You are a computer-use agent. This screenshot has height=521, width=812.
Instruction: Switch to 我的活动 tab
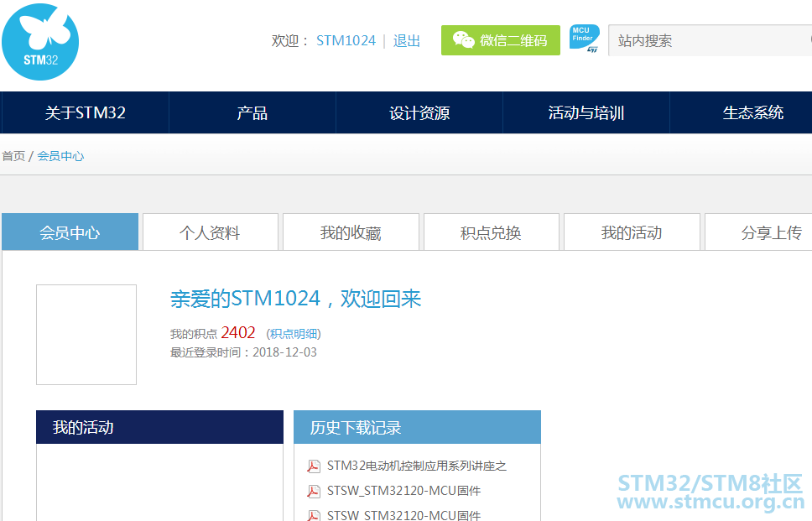pyautogui.click(x=632, y=232)
